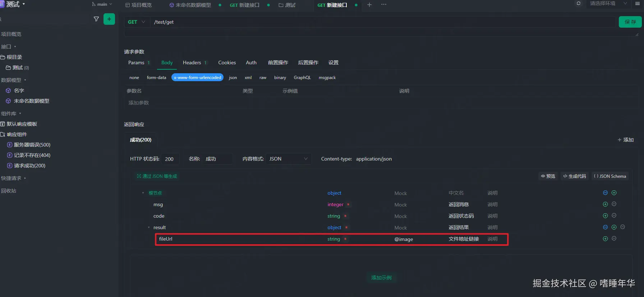Toggle required asterisk on code field

pyautogui.click(x=345, y=216)
